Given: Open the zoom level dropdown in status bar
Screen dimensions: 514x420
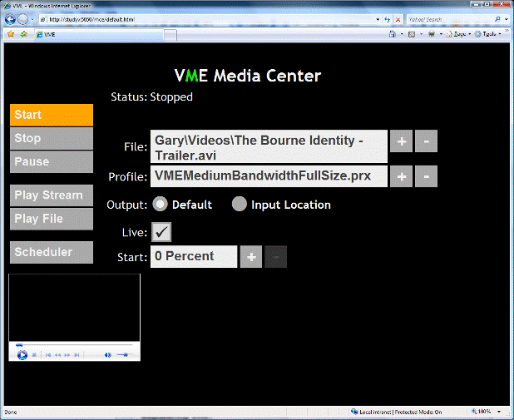Looking at the screenshot, I should (x=499, y=412).
